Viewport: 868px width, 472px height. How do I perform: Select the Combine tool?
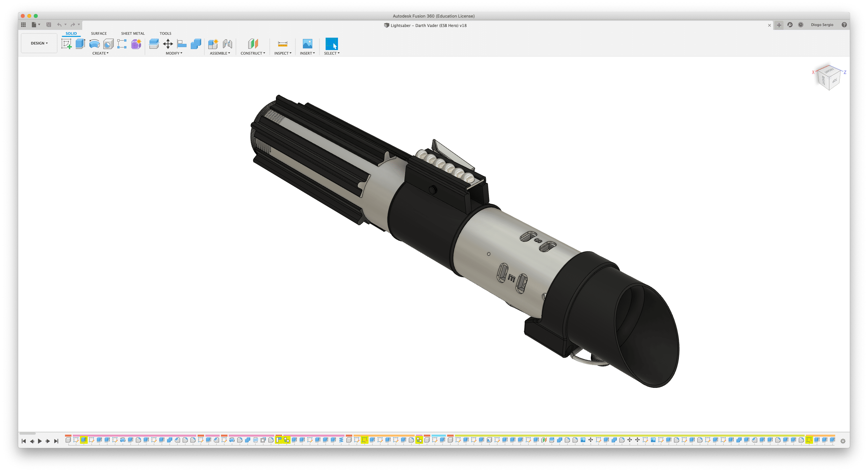click(196, 44)
